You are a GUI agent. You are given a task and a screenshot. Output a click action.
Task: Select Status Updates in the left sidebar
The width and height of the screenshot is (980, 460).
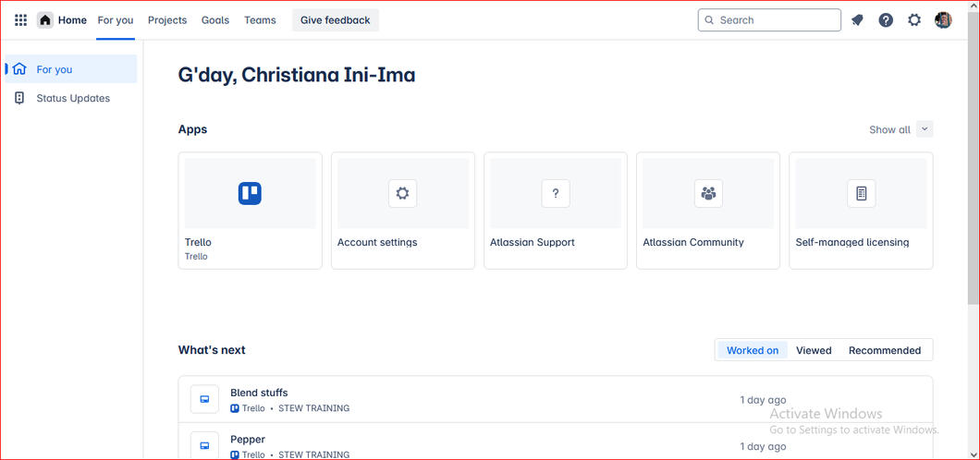pos(71,98)
